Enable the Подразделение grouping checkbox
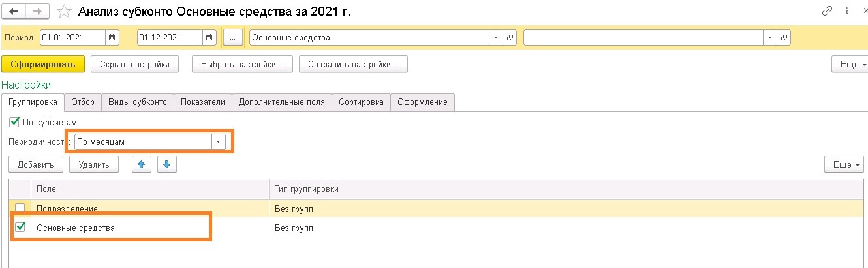Image resolution: width=868 pixels, height=268 pixels. [x=20, y=209]
